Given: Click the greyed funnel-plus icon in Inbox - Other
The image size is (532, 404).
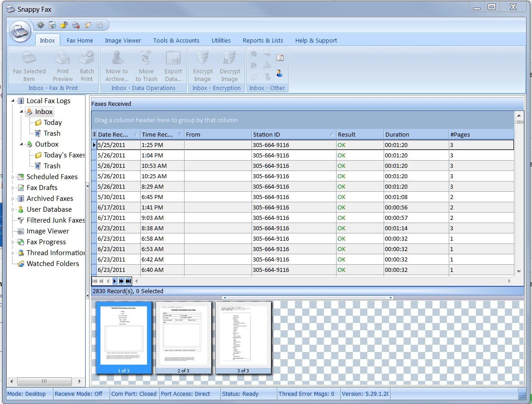Looking at the screenshot, I should click(x=267, y=76).
